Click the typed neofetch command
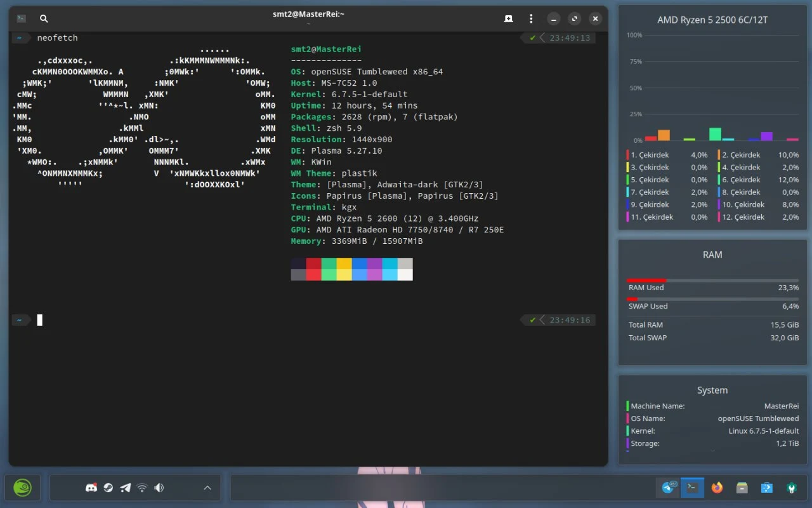 pos(57,38)
